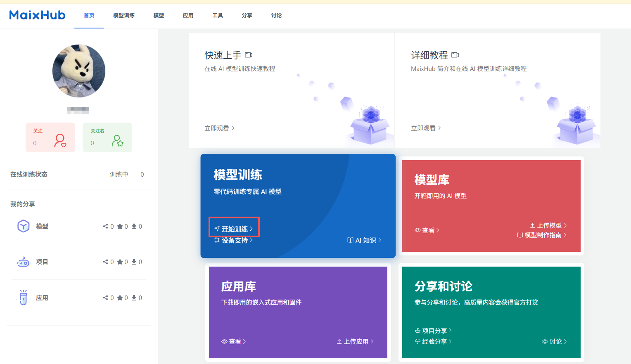Click the video icon beside 详细教程
631x364 pixels.
pos(455,55)
